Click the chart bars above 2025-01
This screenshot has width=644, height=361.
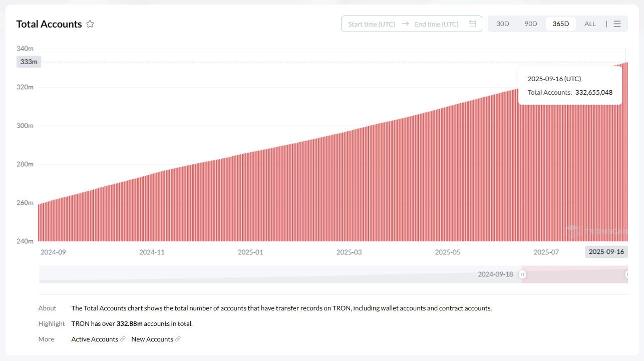click(x=250, y=200)
